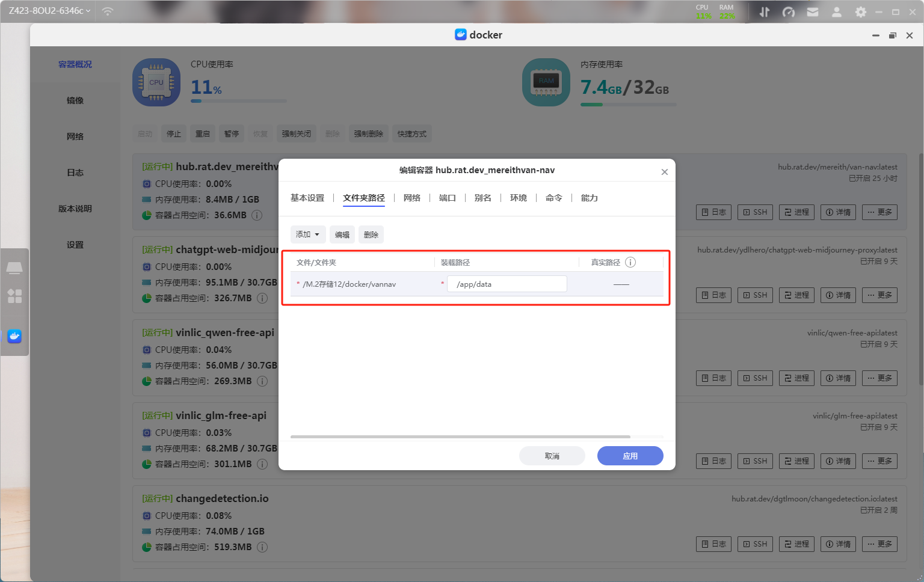Screen dimensions: 924x582
Task: Click the CPU chip icon
Action: click(x=156, y=82)
